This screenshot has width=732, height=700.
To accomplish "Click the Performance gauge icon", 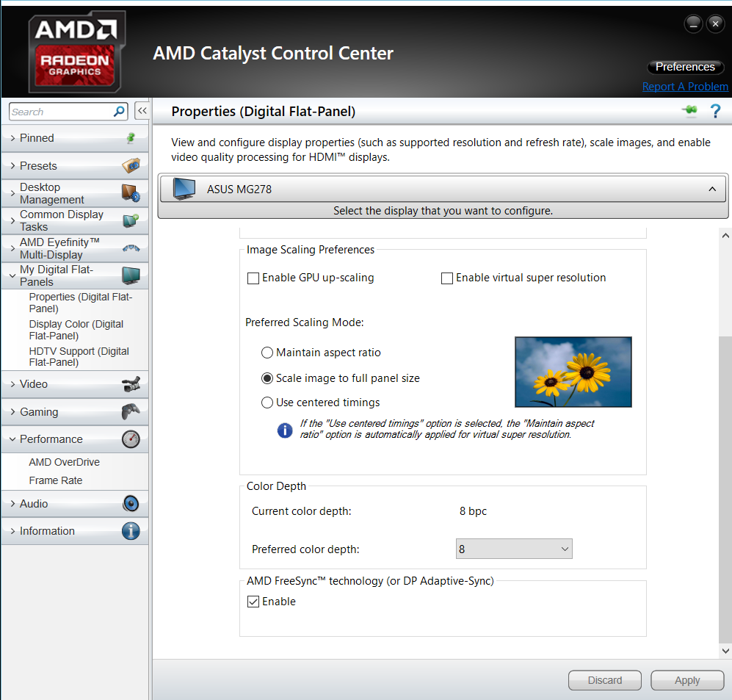I will (x=131, y=439).
